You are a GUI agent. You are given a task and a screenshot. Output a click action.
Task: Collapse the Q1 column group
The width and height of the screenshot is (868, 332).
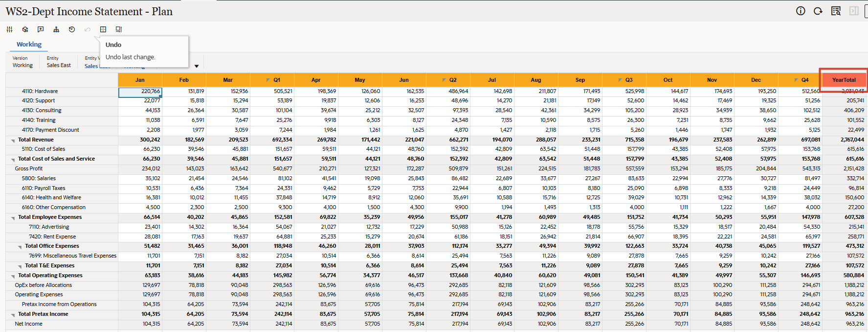coord(267,80)
